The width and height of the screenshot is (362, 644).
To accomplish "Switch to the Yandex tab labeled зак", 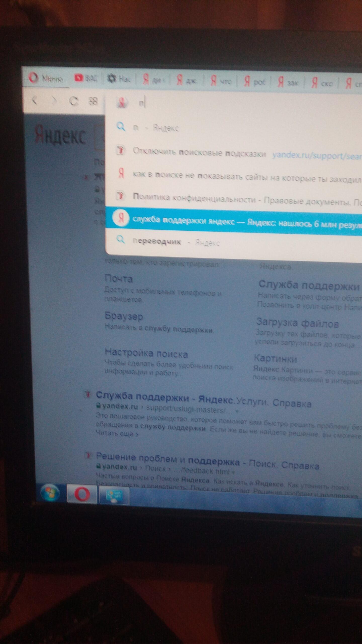I will (x=288, y=82).
